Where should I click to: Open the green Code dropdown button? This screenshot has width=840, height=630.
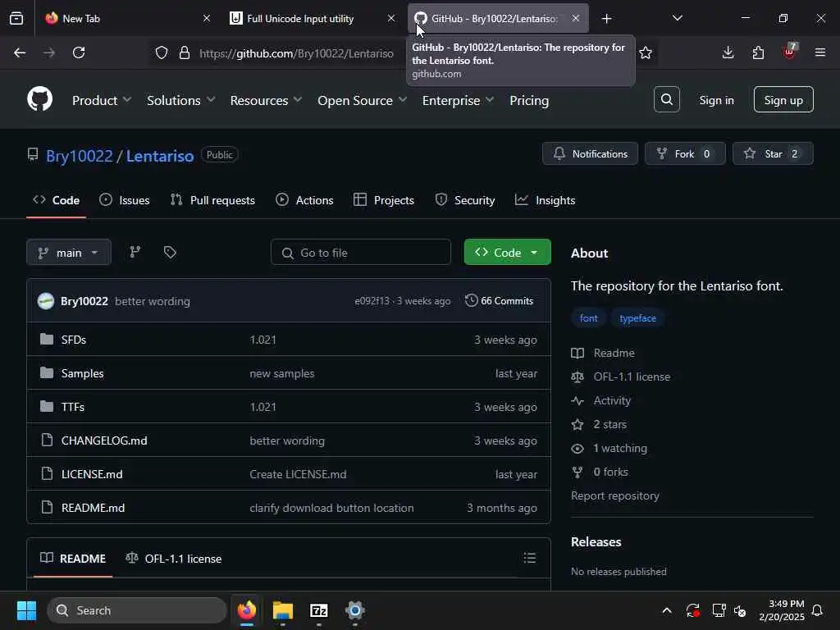tap(507, 253)
